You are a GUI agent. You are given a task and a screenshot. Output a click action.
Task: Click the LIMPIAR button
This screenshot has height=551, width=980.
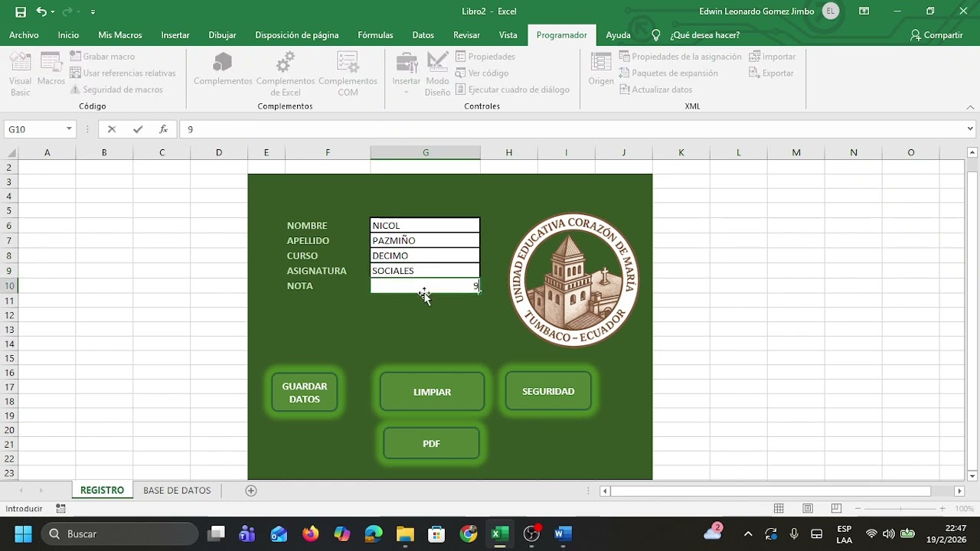click(432, 392)
